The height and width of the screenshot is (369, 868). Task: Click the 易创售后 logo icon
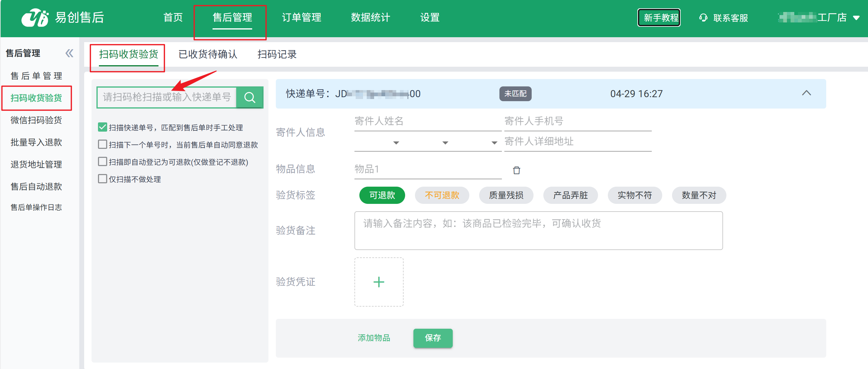pos(35,18)
